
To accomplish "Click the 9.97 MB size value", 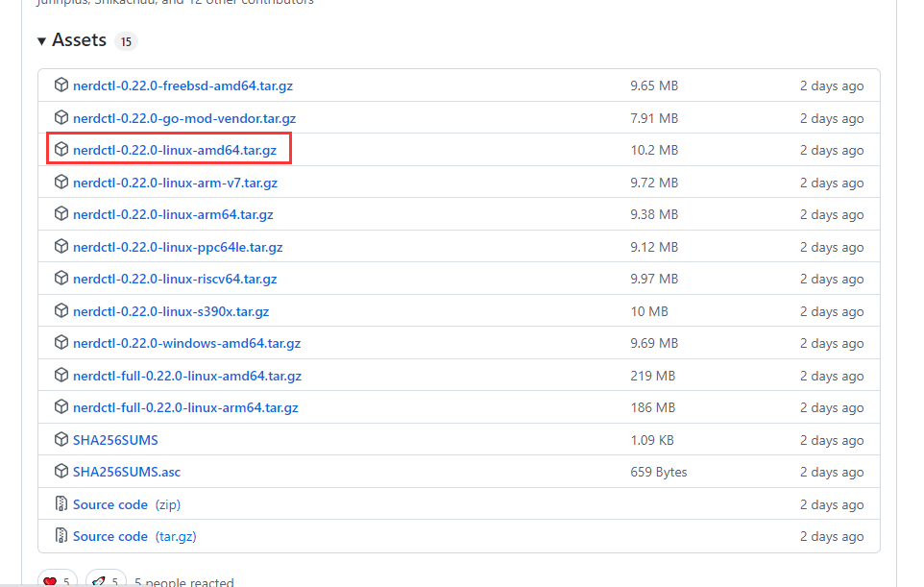I will (654, 279).
